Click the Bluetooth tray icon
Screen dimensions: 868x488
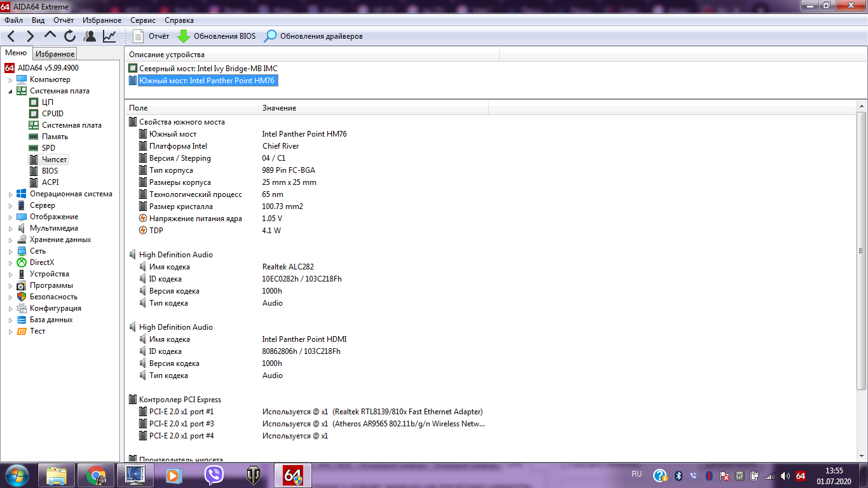(678, 476)
